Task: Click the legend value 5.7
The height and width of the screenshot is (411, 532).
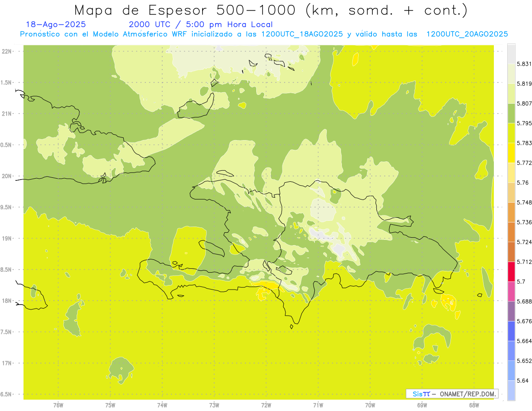Action: click(521, 282)
